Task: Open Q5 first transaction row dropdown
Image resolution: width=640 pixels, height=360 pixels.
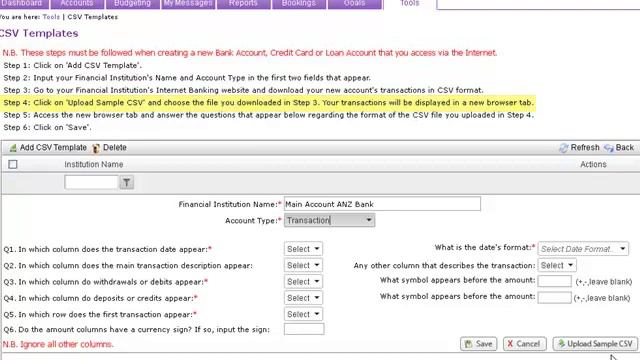Action: click(x=303, y=314)
